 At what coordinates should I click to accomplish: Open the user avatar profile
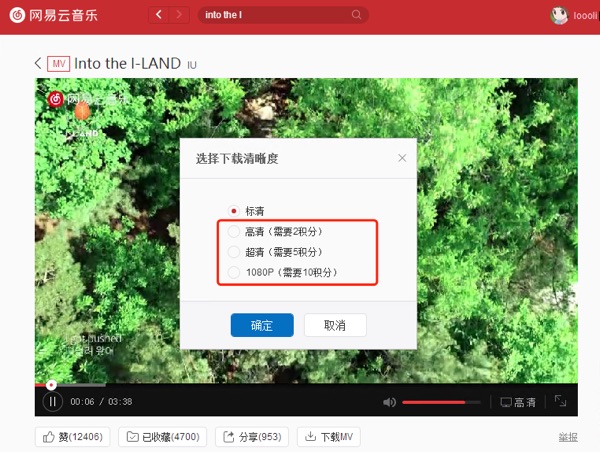click(559, 16)
